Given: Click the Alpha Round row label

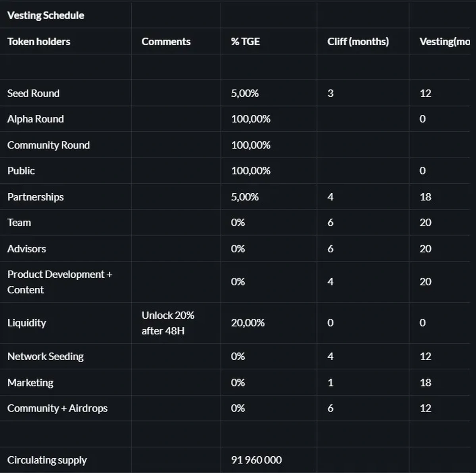Looking at the screenshot, I should point(35,119).
